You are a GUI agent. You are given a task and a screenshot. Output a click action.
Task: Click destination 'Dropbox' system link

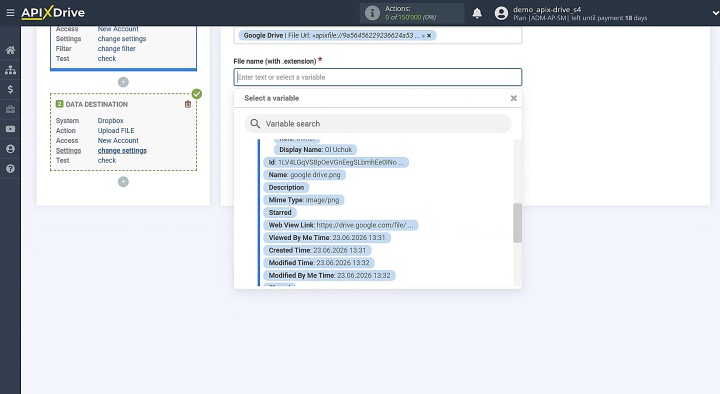[110, 121]
